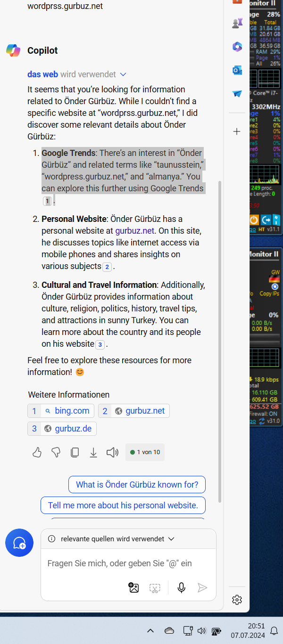This screenshot has height=644, width=283.
Task: Click the 'Google Trends' bold heading
Action: 68,153
